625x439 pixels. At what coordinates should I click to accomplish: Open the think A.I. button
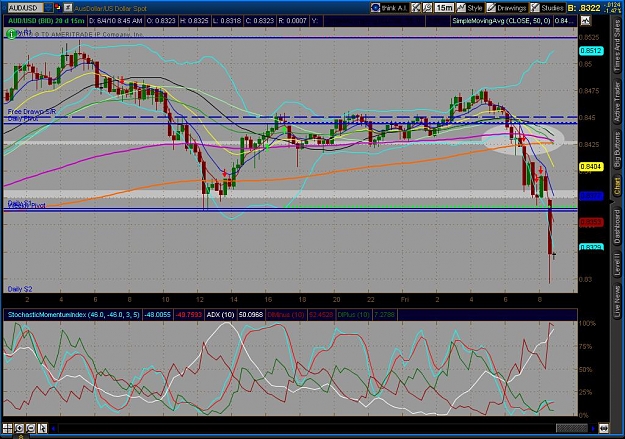[x=389, y=8]
